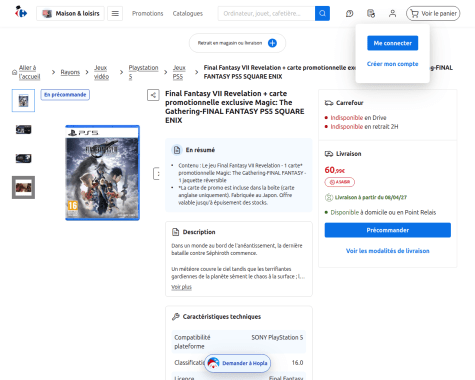This screenshot has height=380, width=475.
Task: Click Disponible à domicile ou en Point Relais
Action: click(x=383, y=212)
